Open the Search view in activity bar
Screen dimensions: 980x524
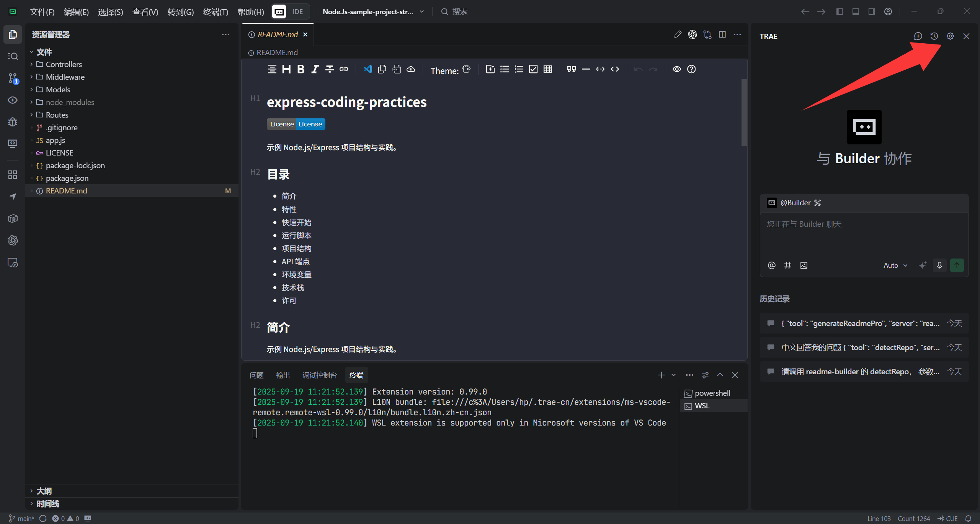13,56
